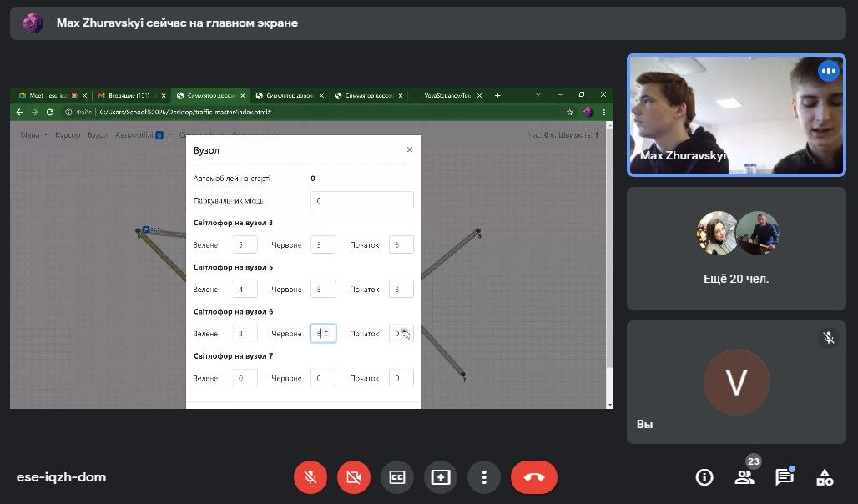This screenshot has width=858, height=504.
Task: Unmute the microphone button
Action: click(310, 477)
